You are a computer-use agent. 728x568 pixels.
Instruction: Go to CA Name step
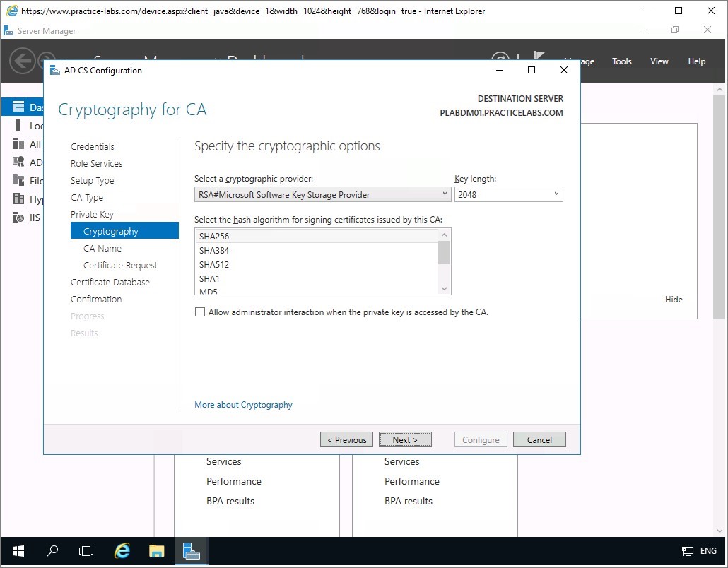102,248
